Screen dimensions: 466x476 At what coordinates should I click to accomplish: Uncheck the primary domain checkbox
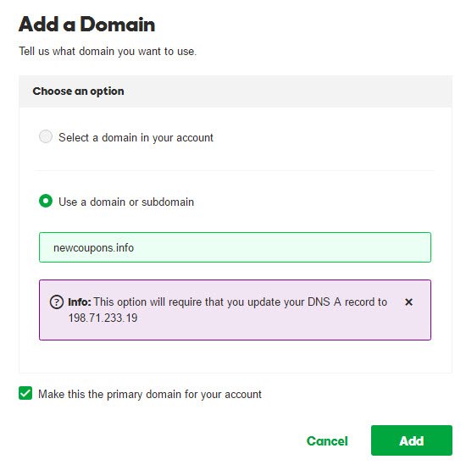click(x=25, y=393)
